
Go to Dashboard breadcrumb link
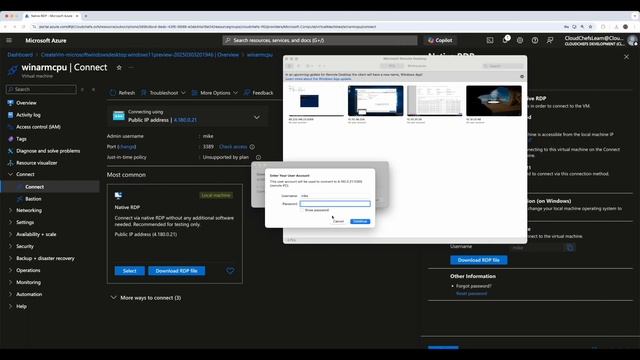tap(20, 55)
